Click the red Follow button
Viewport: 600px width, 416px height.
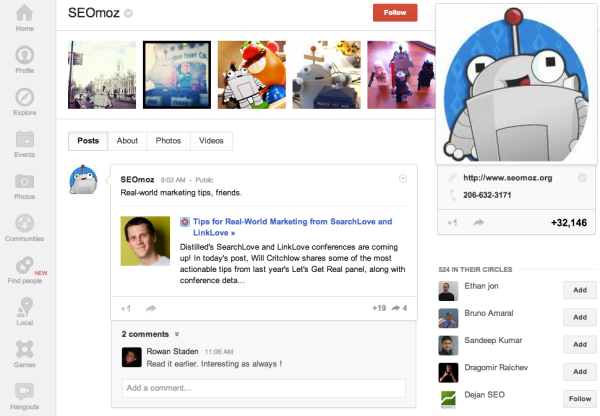[x=394, y=13]
